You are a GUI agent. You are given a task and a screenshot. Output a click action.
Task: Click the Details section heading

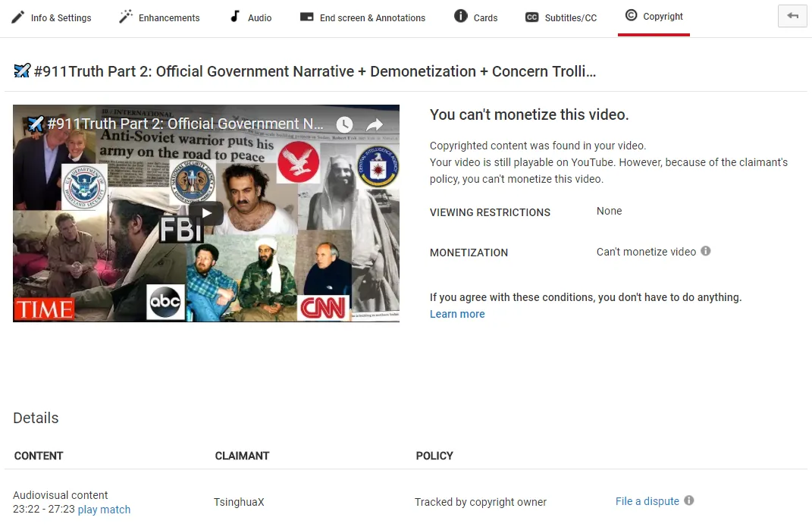point(36,419)
